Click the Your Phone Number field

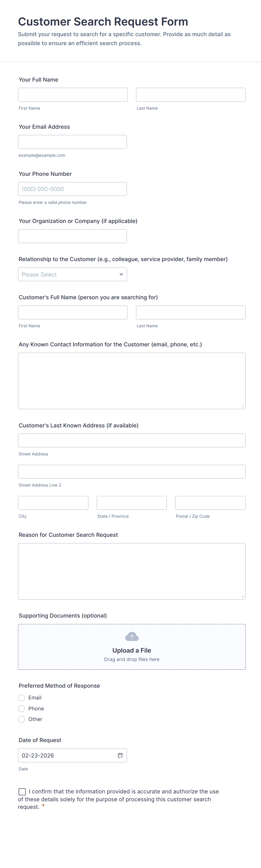tap(72, 189)
